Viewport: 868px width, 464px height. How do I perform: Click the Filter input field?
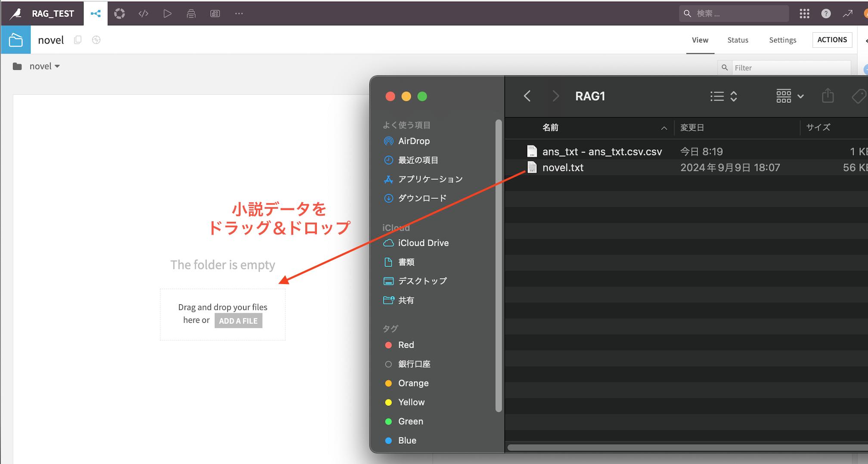click(791, 68)
